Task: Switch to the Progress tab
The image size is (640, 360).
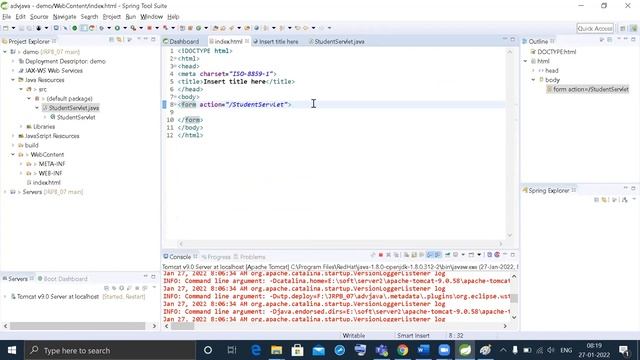Action: pyautogui.click(x=216, y=257)
